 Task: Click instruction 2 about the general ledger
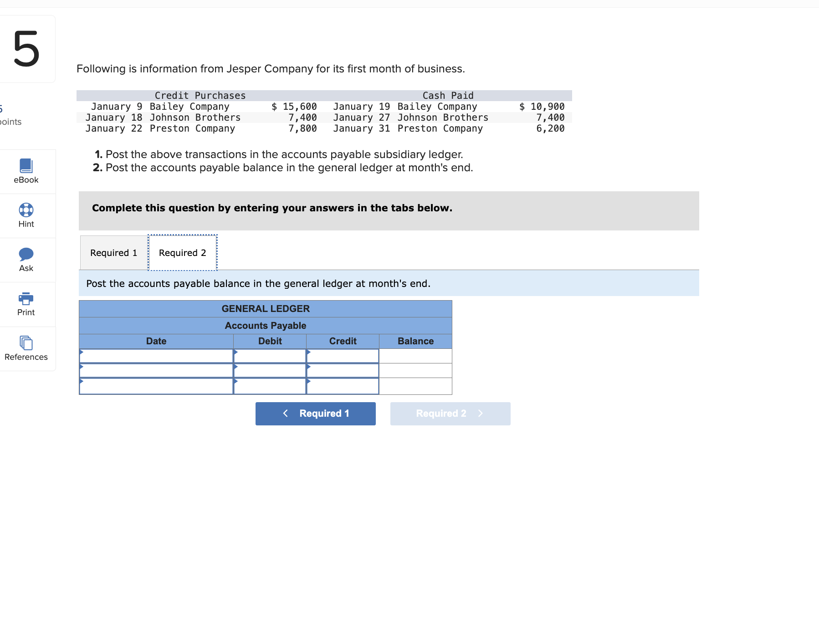pyautogui.click(x=283, y=168)
